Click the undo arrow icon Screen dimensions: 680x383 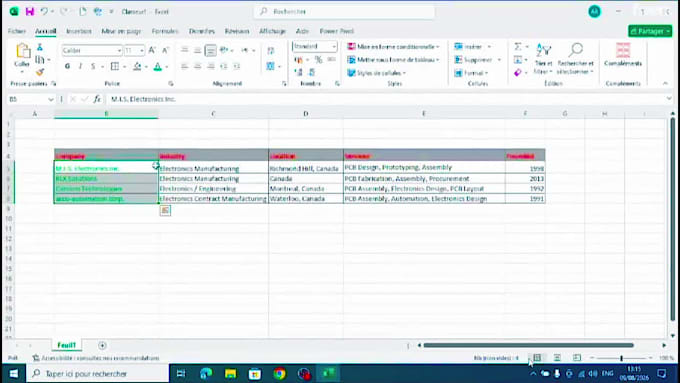click(44, 12)
